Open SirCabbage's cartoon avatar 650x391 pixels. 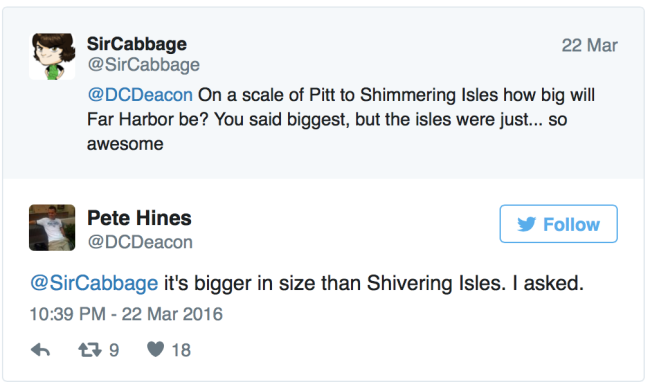click(x=52, y=56)
